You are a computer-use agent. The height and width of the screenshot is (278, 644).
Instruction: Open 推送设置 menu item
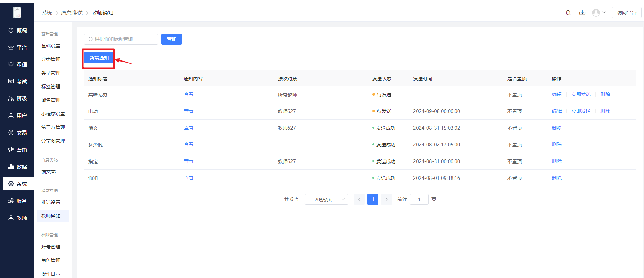(51, 202)
